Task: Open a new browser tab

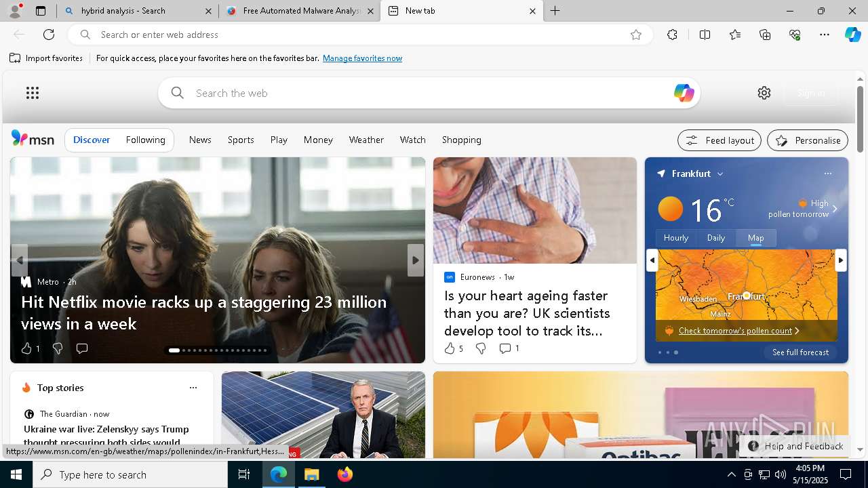Action: point(555,11)
